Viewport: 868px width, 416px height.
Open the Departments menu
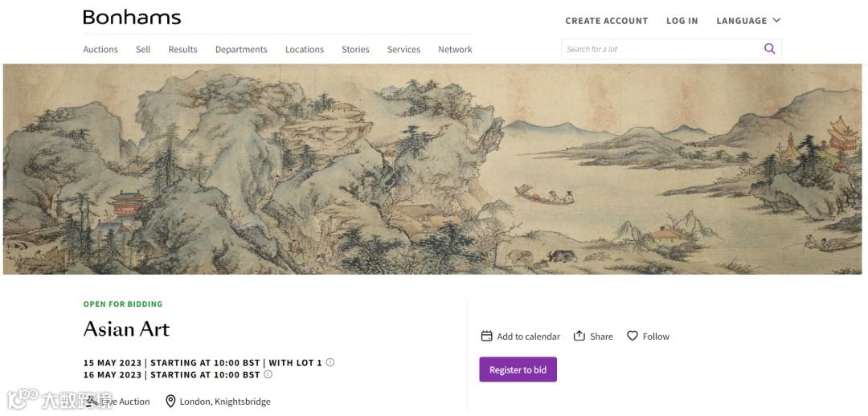pyautogui.click(x=241, y=49)
